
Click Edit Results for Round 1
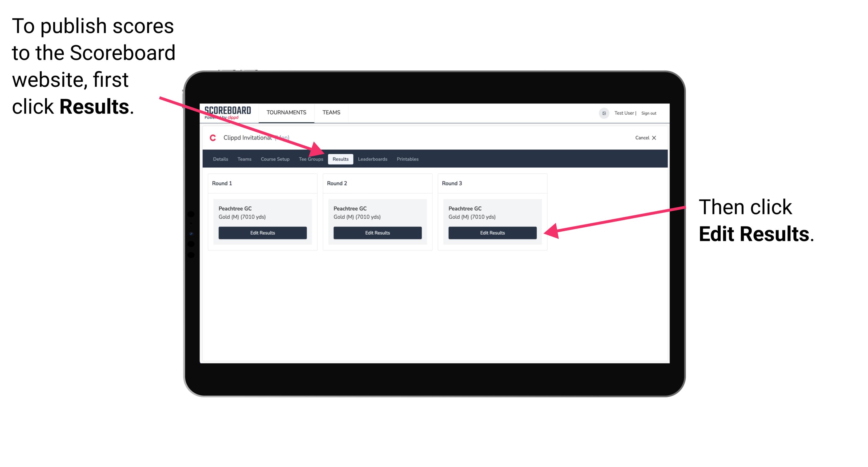(x=262, y=232)
